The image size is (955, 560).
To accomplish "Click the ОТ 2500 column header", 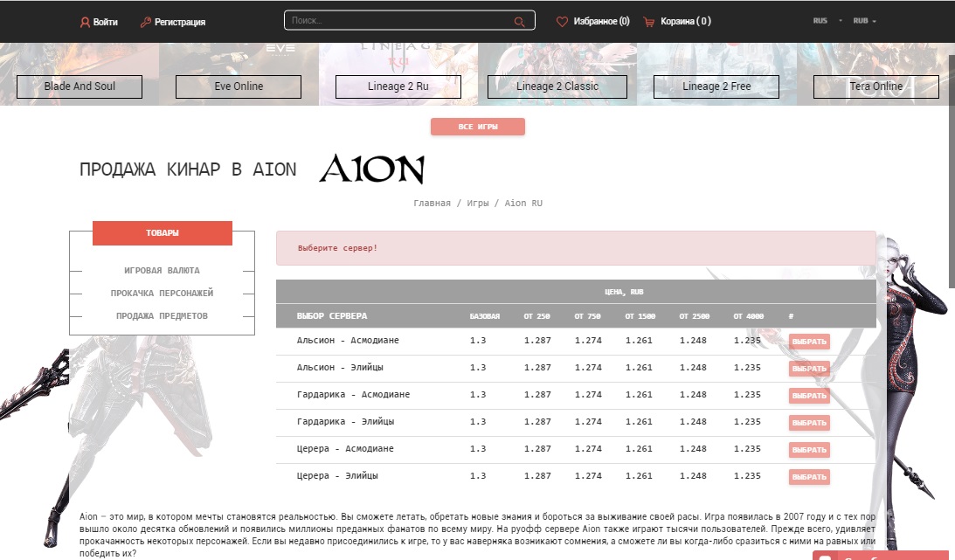I will (695, 316).
